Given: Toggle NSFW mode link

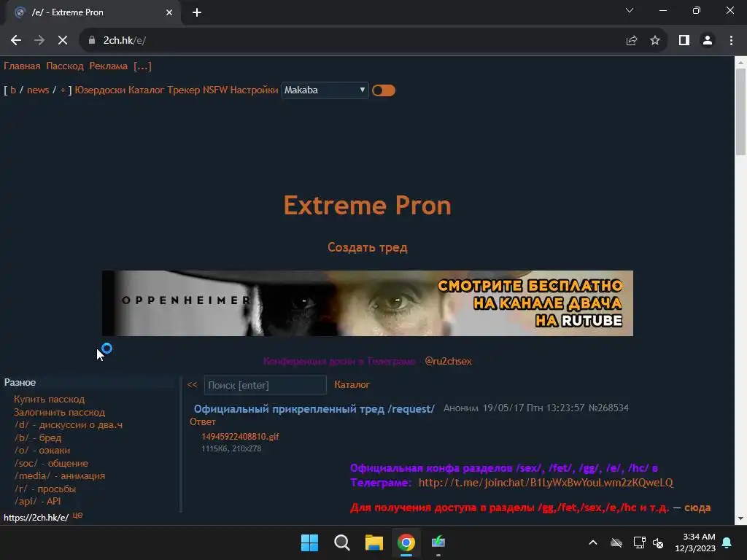Looking at the screenshot, I should [x=215, y=90].
